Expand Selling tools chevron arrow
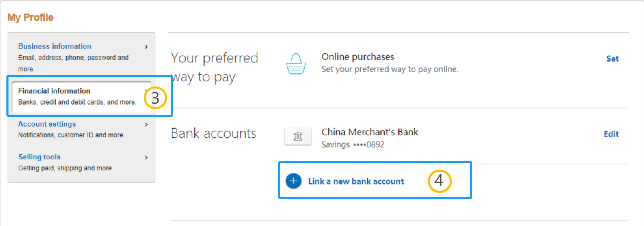644x226 pixels. pyautogui.click(x=146, y=157)
